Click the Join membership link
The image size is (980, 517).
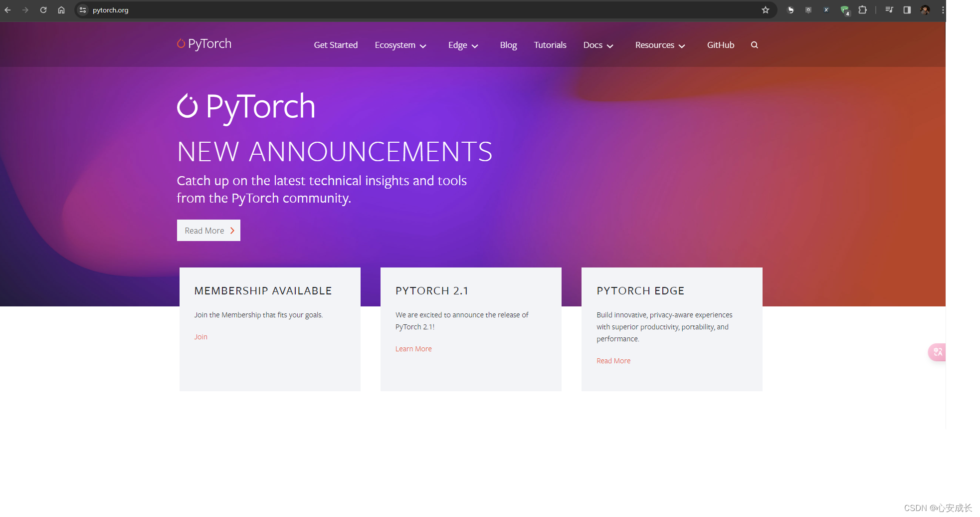click(200, 337)
